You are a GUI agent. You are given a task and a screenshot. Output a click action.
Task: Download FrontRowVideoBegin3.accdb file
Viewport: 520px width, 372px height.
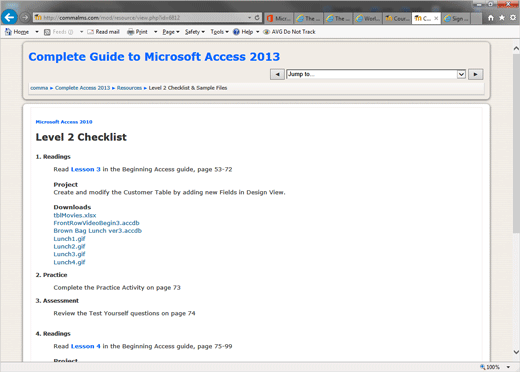pyautogui.click(x=96, y=223)
